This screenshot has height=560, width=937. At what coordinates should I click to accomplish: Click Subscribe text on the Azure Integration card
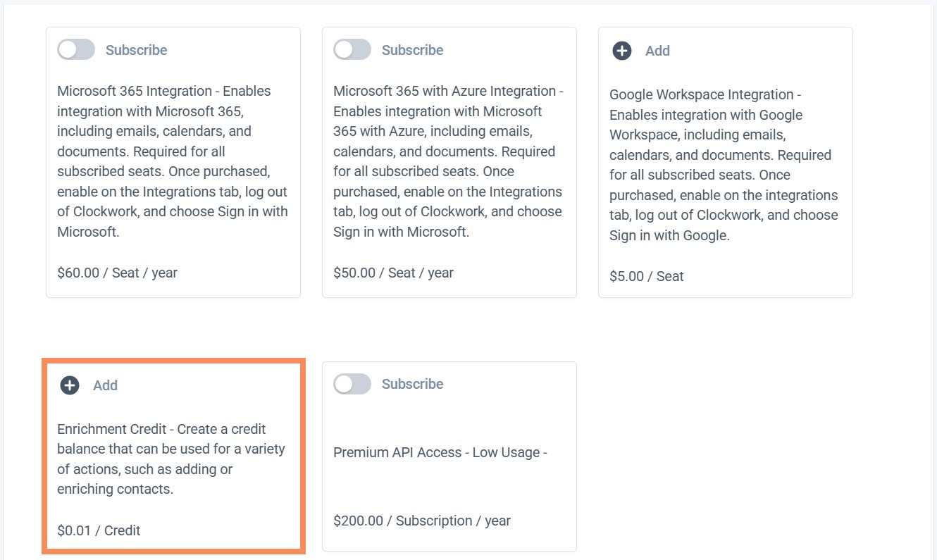coord(412,50)
